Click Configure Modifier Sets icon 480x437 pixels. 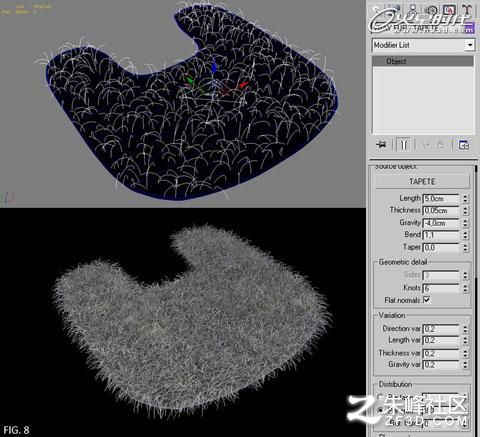(464, 145)
